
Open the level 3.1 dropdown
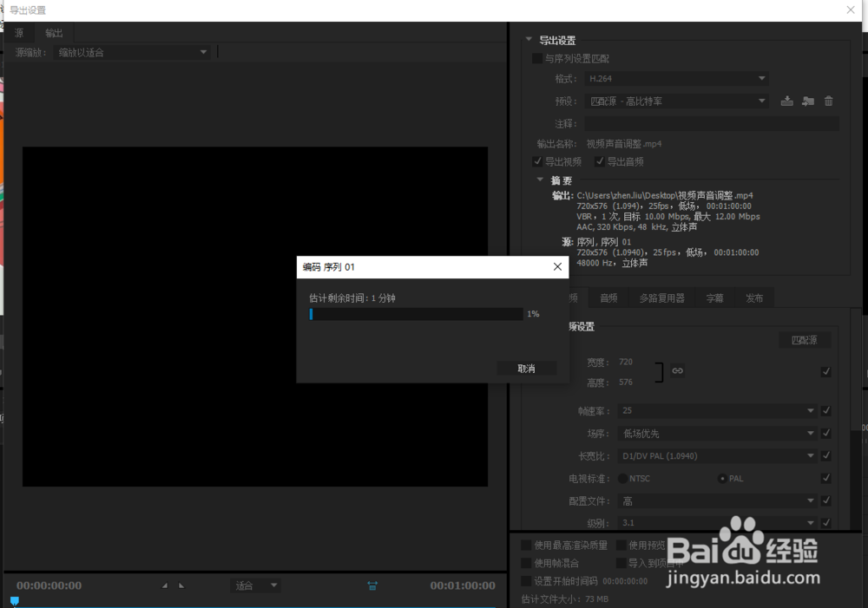tap(718, 523)
